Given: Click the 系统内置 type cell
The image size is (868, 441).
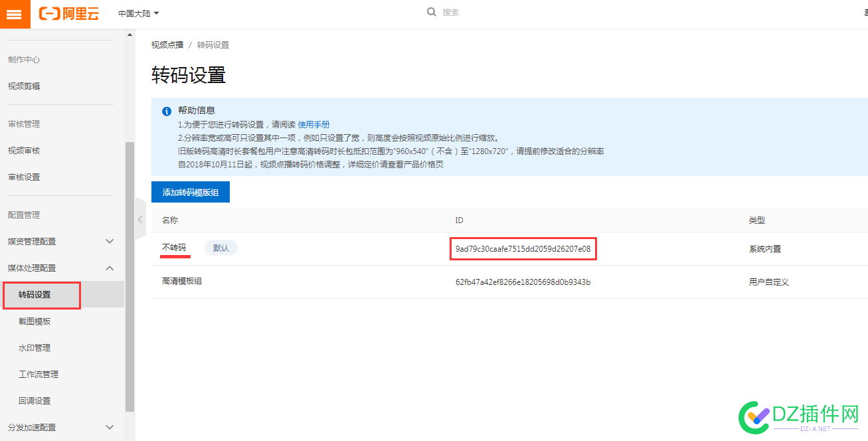Looking at the screenshot, I should (765, 249).
